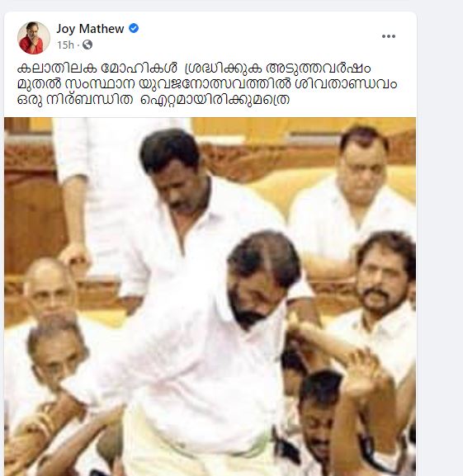
Task: Click the last line of the caption
Action: click(x=154, y=100)
